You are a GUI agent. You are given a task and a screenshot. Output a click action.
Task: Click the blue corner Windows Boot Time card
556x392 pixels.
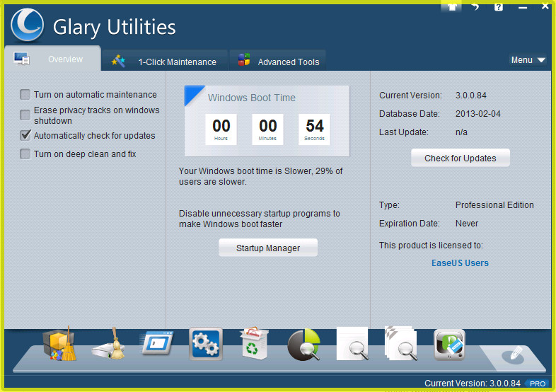267,120
